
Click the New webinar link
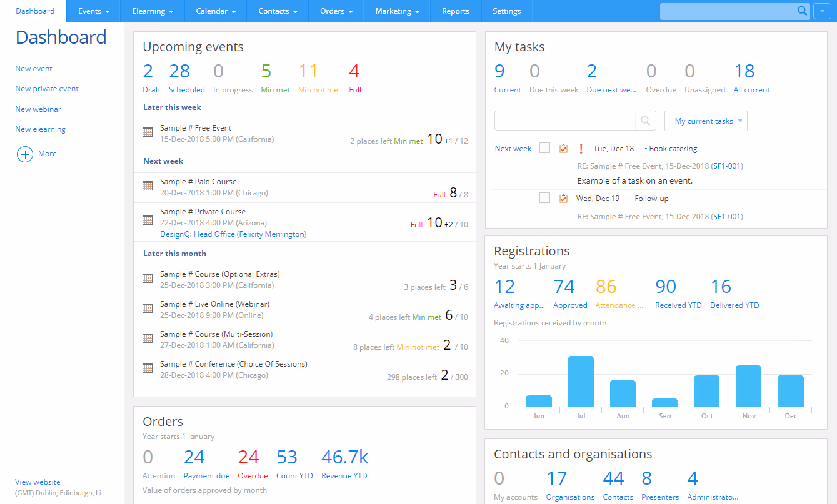[38, 109]
